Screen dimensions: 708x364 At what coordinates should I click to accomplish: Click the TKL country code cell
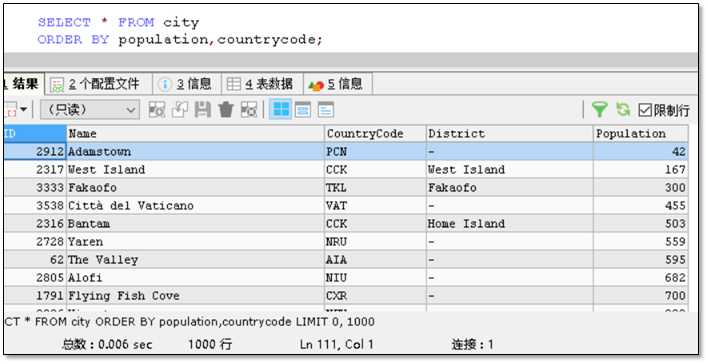click(x=375, y=187)
